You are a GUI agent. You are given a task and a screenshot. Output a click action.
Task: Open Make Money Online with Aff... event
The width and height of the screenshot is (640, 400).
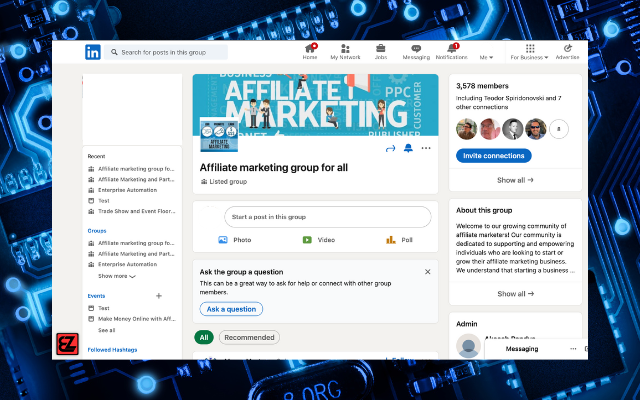click(131, 319)
